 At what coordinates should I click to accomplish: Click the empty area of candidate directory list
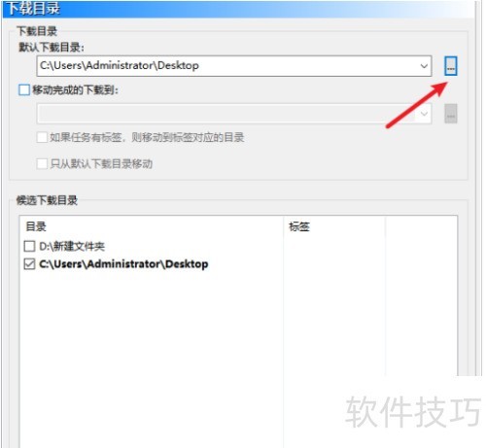tap(152, 340)
